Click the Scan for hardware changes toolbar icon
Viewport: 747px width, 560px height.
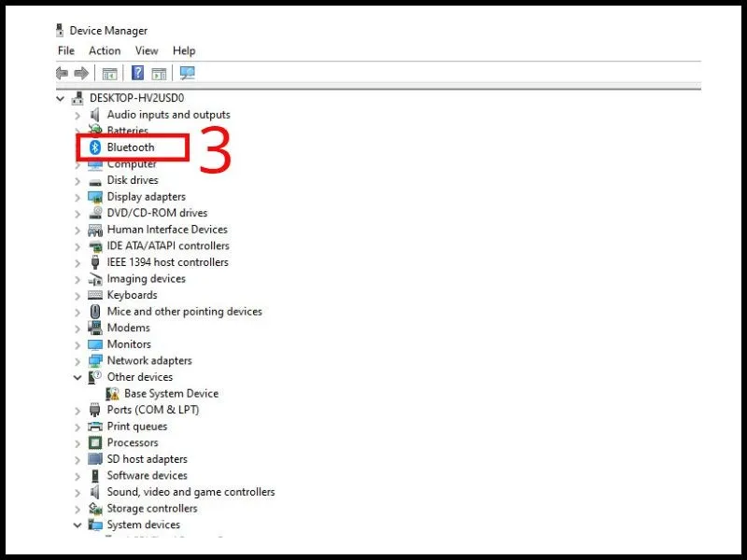186,73
